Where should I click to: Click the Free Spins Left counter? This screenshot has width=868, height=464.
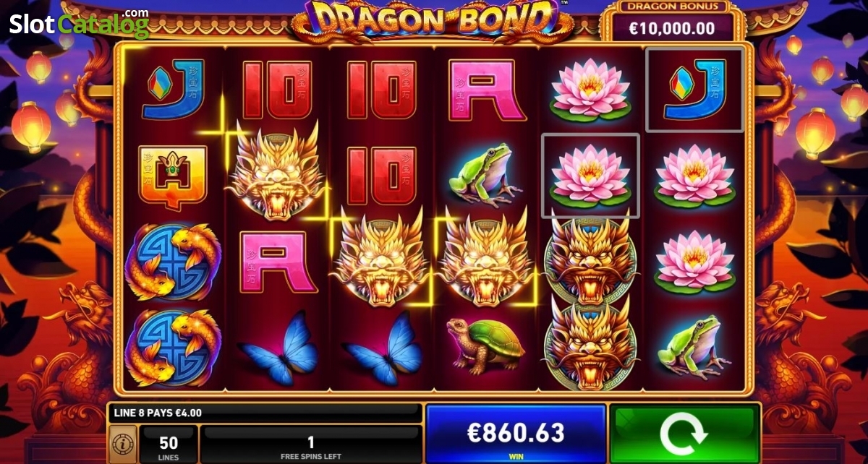pos(310,444)
